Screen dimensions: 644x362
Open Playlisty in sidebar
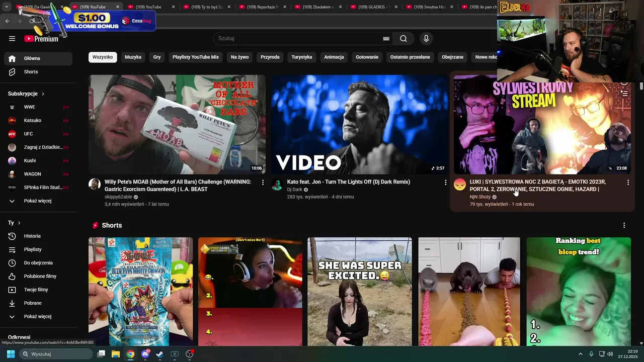pyautogui.click(x=38, y=249)
